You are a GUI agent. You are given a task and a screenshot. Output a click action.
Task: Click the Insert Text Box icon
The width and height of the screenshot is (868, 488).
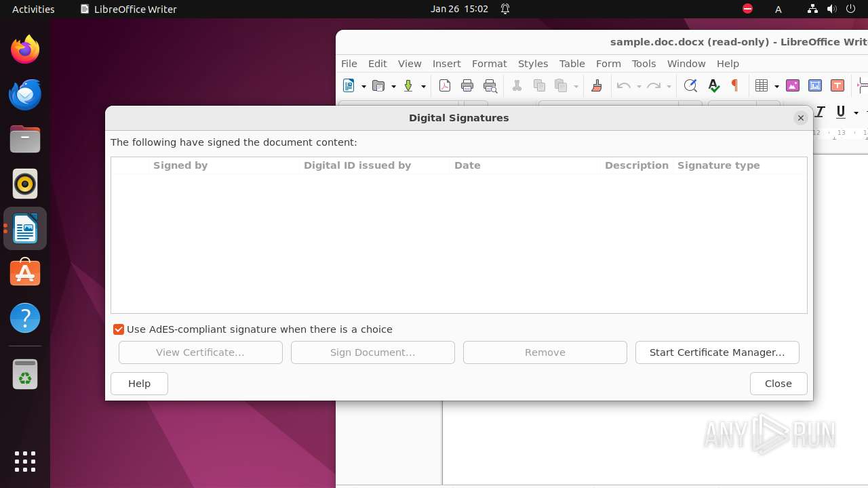(x=837, y=85)
